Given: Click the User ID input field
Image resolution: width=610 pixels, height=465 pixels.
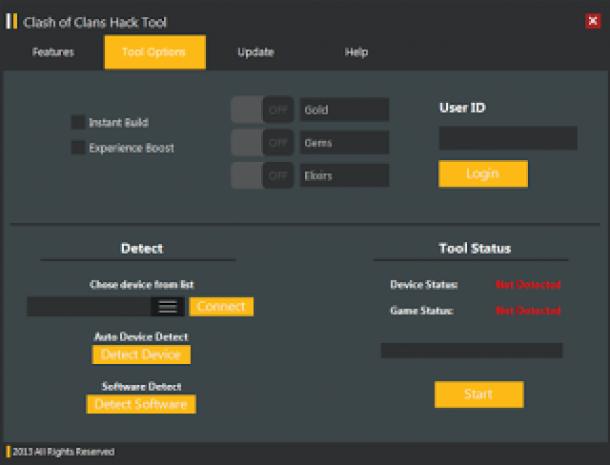Looking at the screenshot, I should coord(507,138).
